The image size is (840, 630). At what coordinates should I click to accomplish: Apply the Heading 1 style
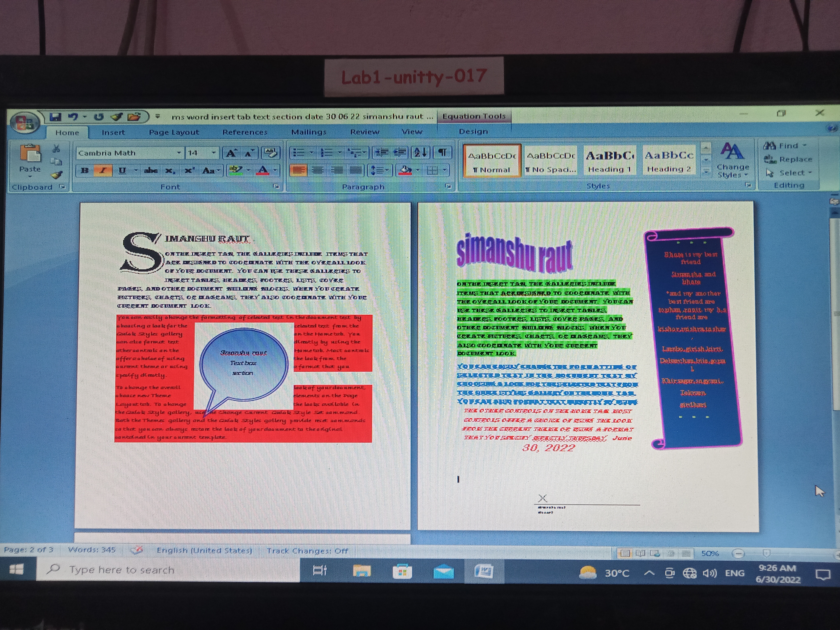tap(609, 161)
